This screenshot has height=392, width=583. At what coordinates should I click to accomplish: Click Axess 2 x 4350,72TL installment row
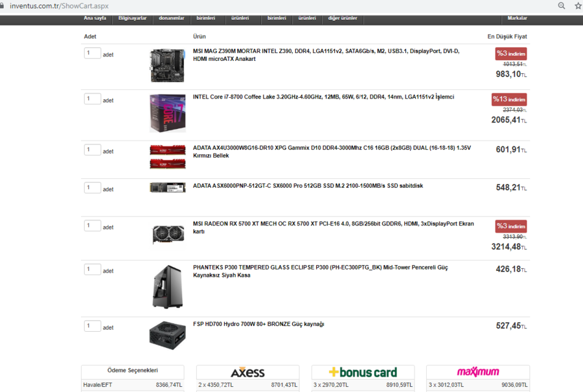tap(247, 385)
